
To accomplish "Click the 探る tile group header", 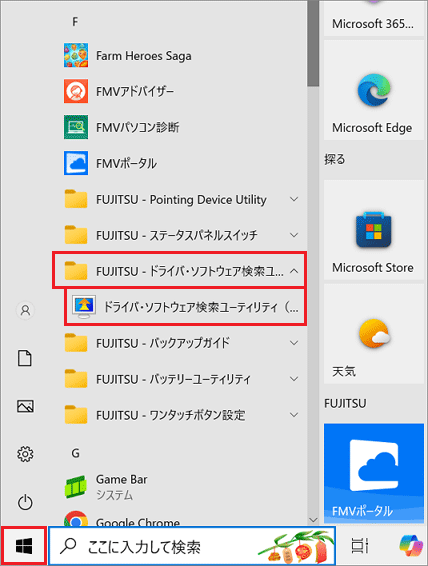I will [335, 159].
